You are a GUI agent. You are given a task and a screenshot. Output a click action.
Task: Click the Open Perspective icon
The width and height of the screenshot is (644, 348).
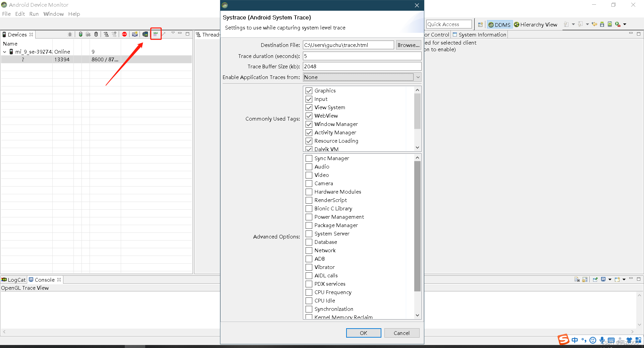click(480, 24)
